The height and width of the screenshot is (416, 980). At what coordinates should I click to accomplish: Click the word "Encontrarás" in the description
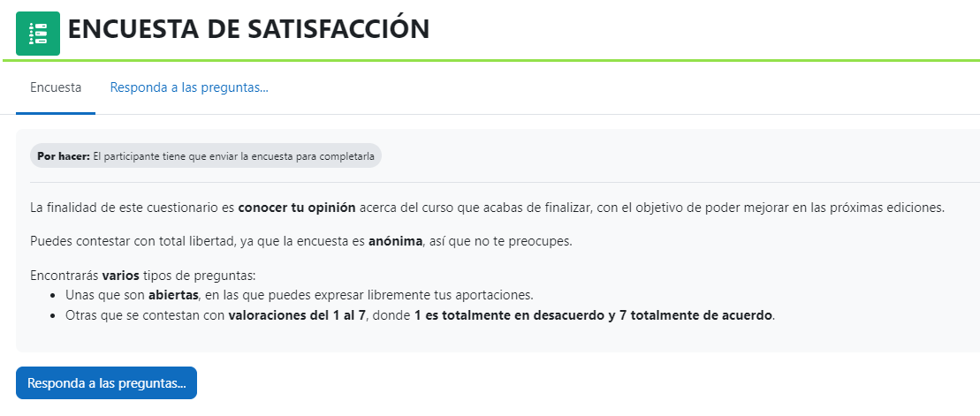(x=65, y=275)
